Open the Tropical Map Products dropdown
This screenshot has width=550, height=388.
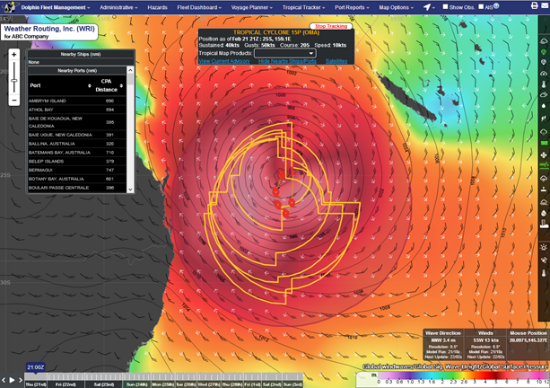pyautogui.click(x=285, y=53)
